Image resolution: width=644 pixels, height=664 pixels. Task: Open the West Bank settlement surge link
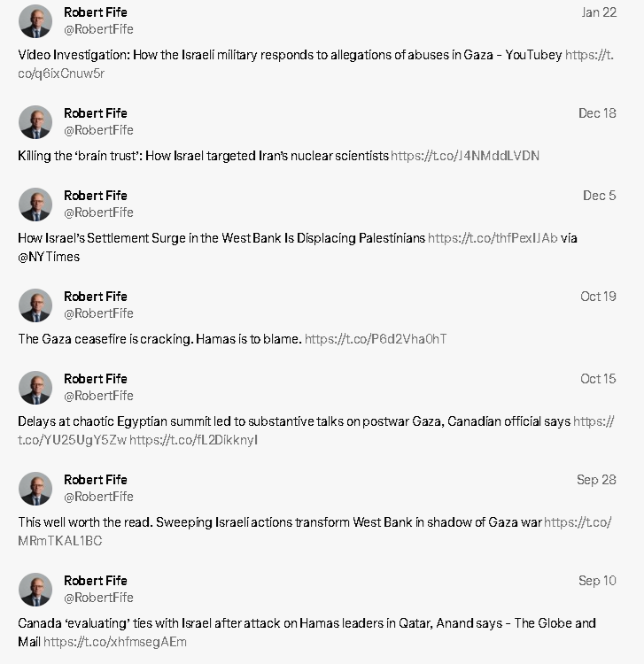pos(493,238)
